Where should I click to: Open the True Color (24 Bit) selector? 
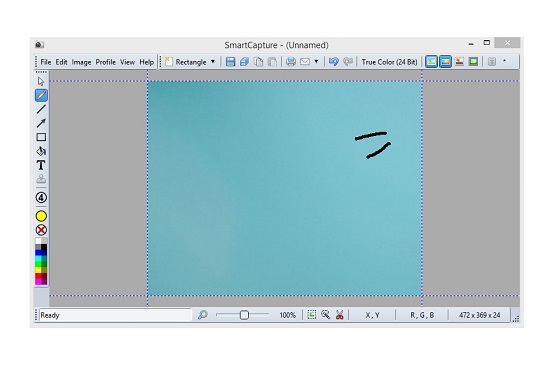pos(389,62)
